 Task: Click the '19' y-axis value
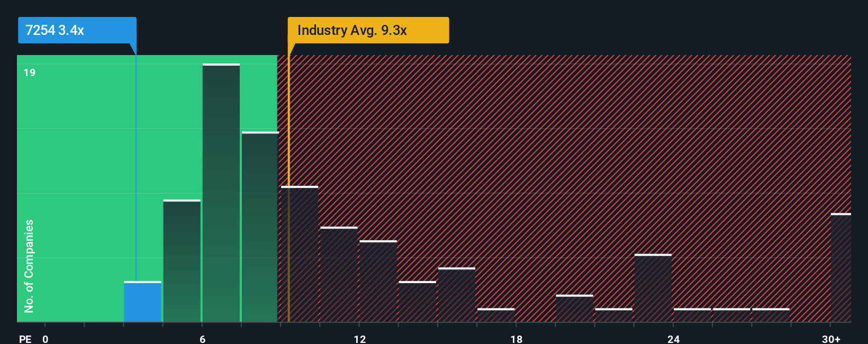(x=30, y=73)
